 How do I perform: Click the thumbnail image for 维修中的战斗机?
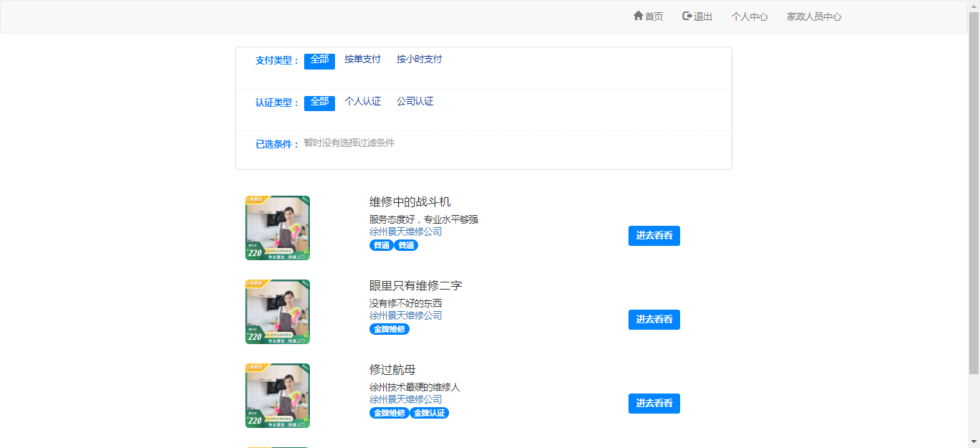coord(278,228)
